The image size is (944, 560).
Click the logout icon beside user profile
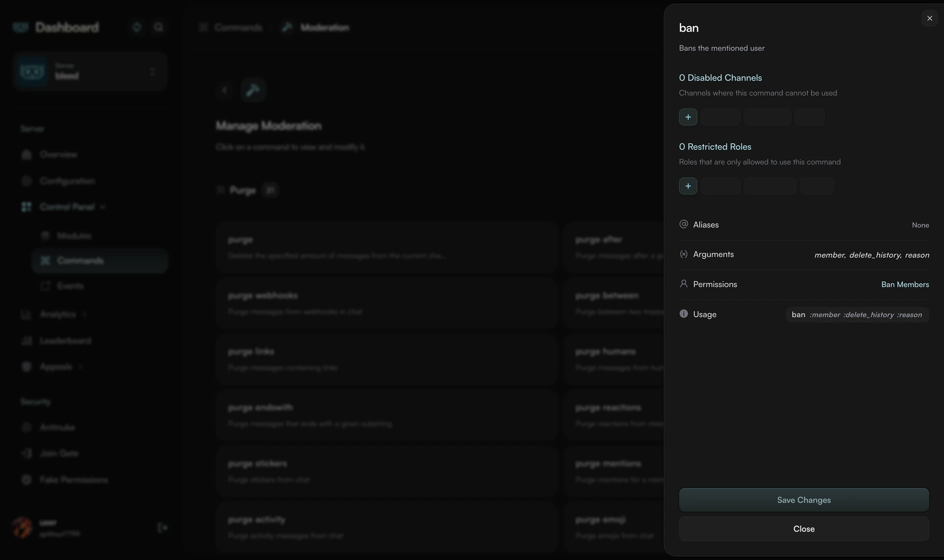pos(162,527)
